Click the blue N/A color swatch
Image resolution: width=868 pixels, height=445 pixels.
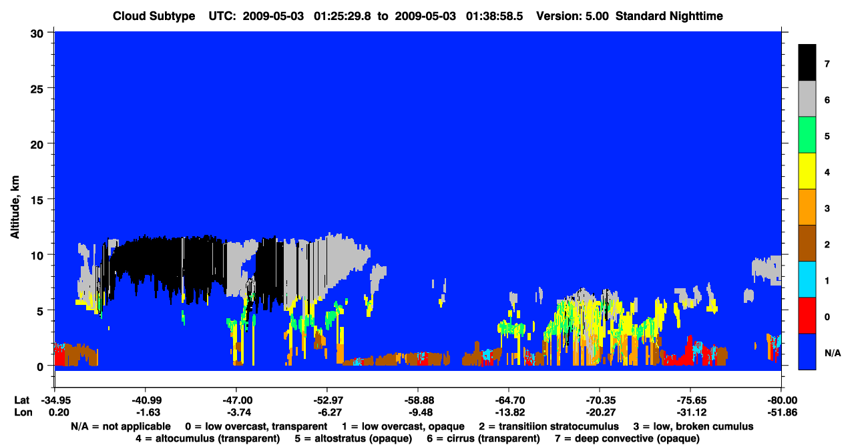pos(807,352)
